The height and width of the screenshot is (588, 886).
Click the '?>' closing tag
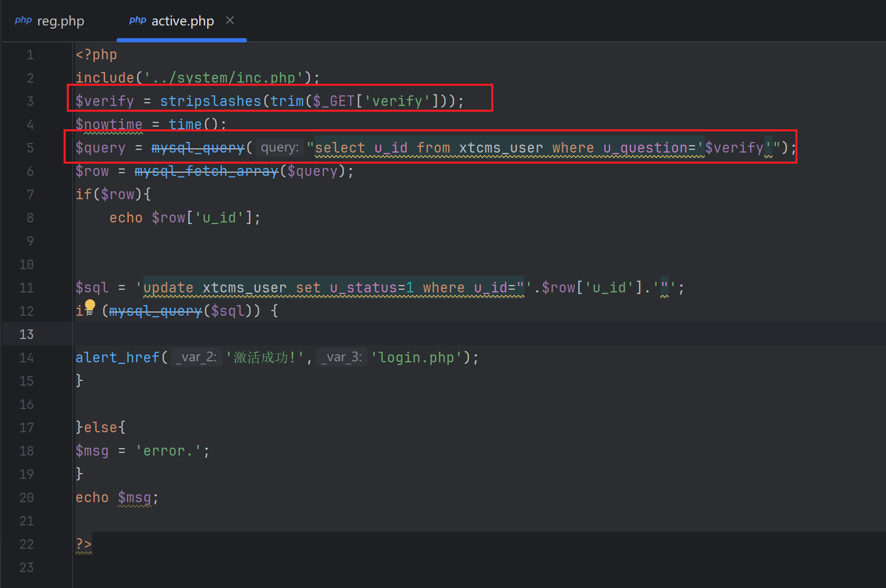[x=84, y=544]
